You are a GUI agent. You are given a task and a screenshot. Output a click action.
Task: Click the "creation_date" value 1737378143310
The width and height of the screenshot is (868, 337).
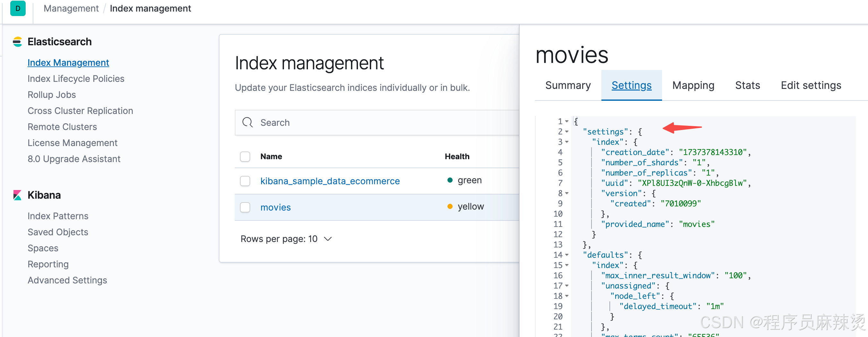(713, 152)
